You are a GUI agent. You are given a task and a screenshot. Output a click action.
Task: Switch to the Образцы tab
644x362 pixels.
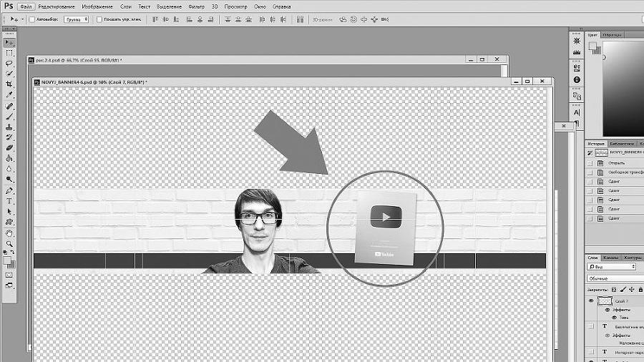point(612,35)
